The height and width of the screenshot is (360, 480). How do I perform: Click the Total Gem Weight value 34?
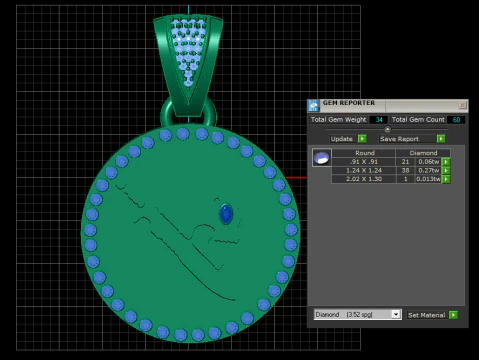[x=379, y=120]
